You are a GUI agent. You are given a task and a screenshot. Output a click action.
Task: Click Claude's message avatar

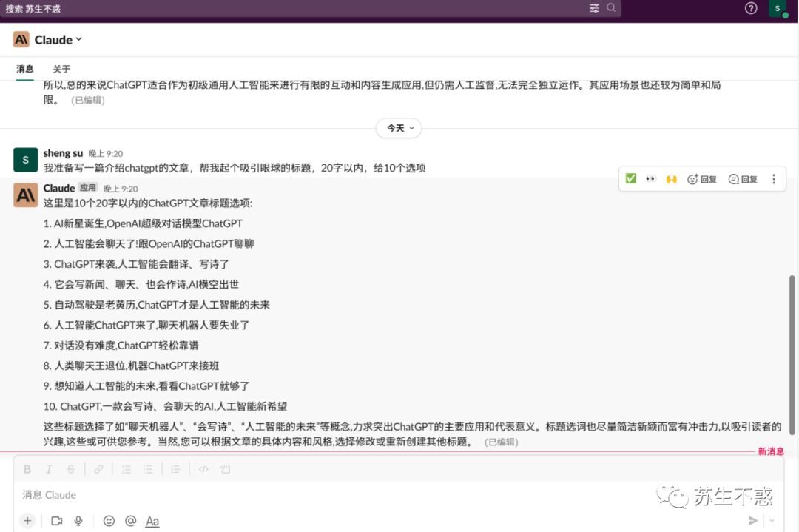25,195
